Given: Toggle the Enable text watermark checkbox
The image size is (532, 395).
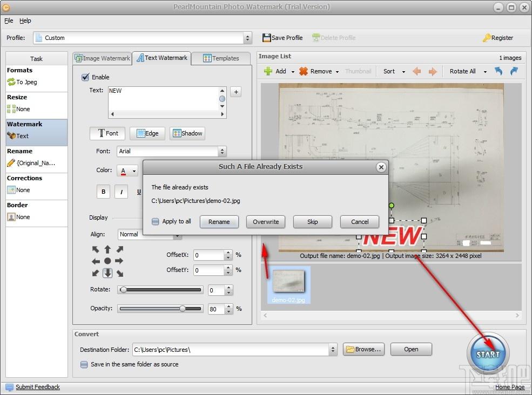Looking at the screenshot, I should tap(85, 77).
